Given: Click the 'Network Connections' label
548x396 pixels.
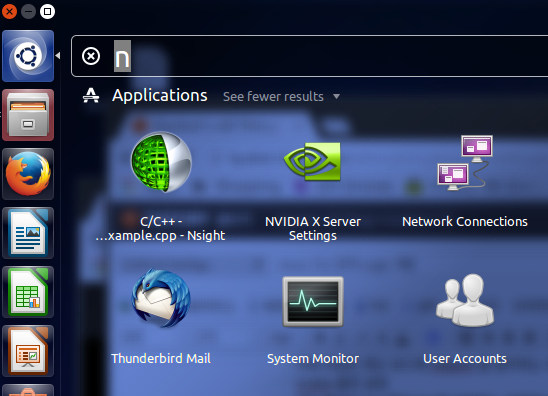Looking at the screenshot, I should click(x=465, y=222).
